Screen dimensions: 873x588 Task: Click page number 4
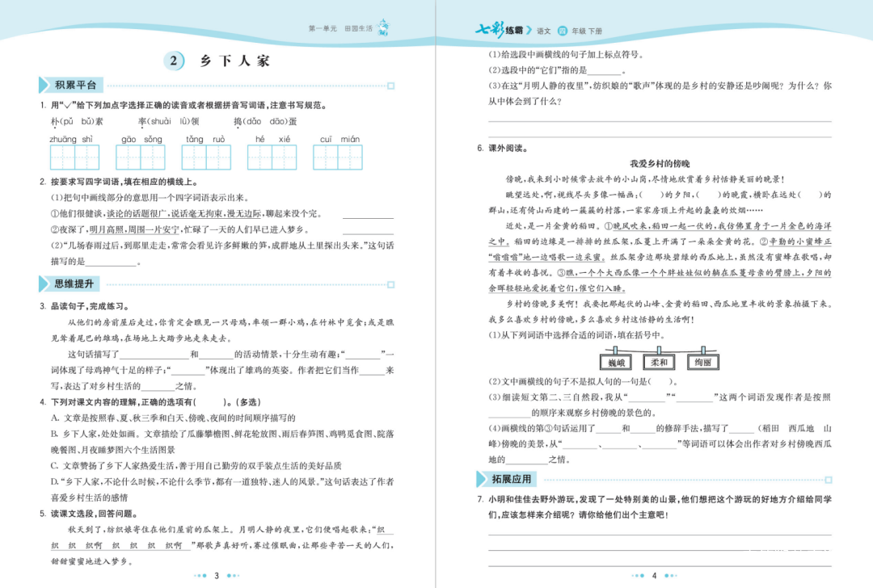pyautogui.click(x=654, y=576)
